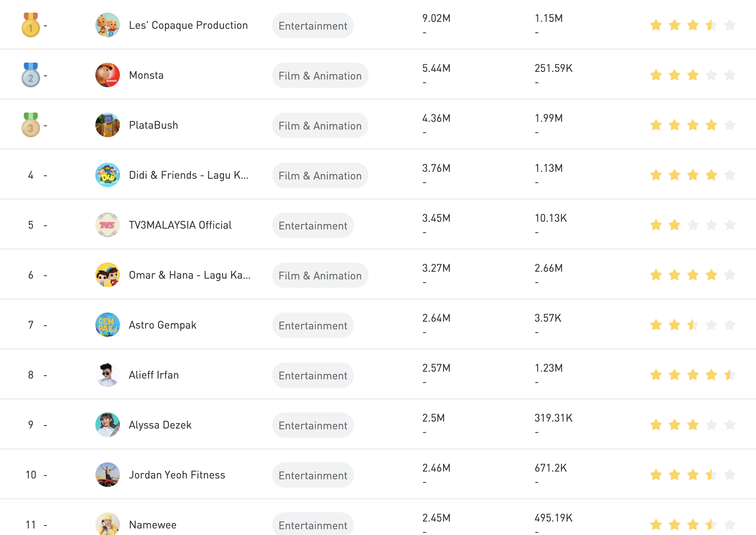Click the star rating for Alieff Irfan

(x=693, y=375)
